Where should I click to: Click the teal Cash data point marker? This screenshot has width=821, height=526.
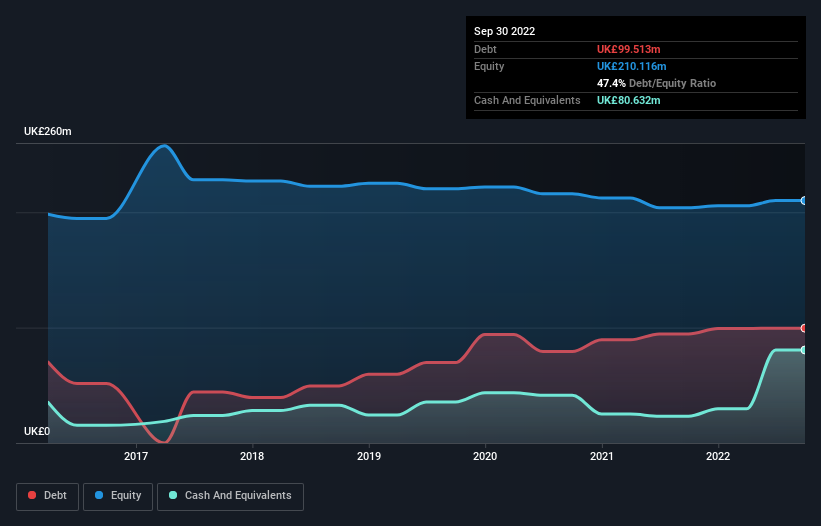click(804, 350)
